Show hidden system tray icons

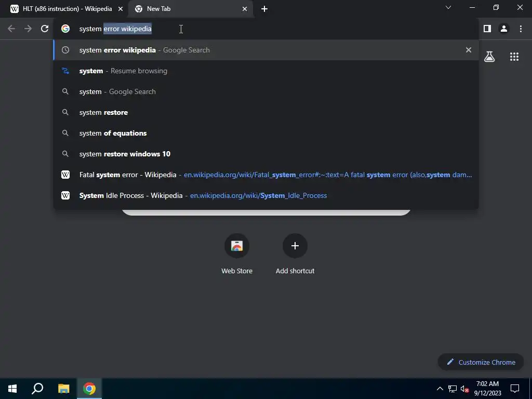click(440, 389)
